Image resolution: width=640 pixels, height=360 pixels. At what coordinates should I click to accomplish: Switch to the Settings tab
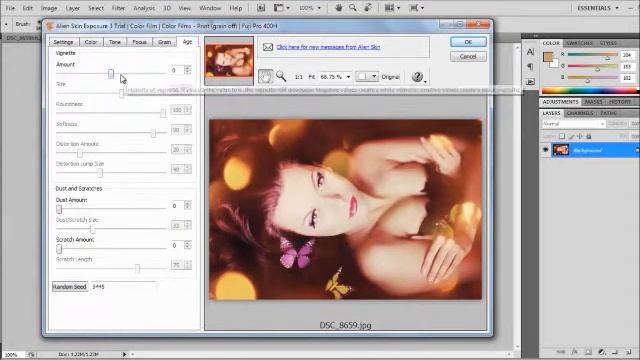coord(63,42)
